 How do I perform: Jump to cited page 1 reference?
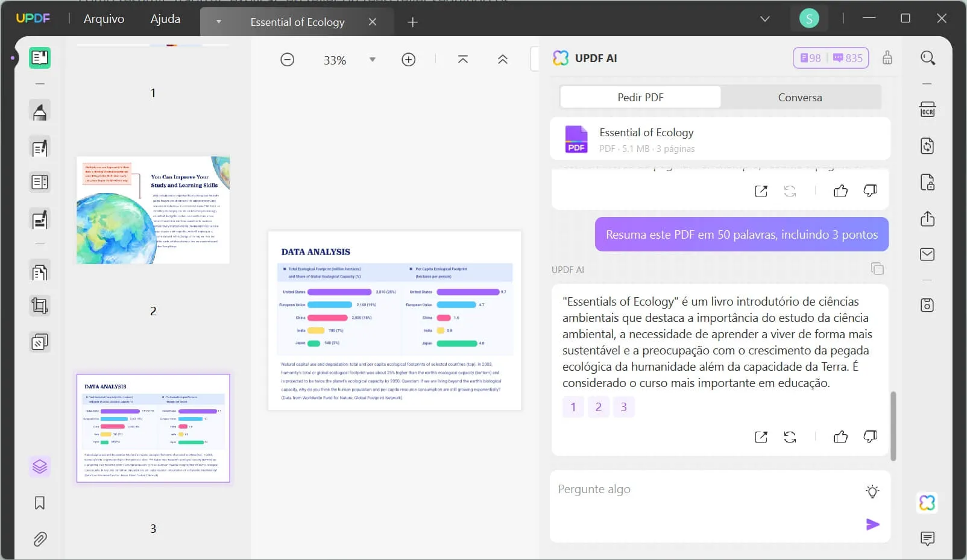coord(573,407)
